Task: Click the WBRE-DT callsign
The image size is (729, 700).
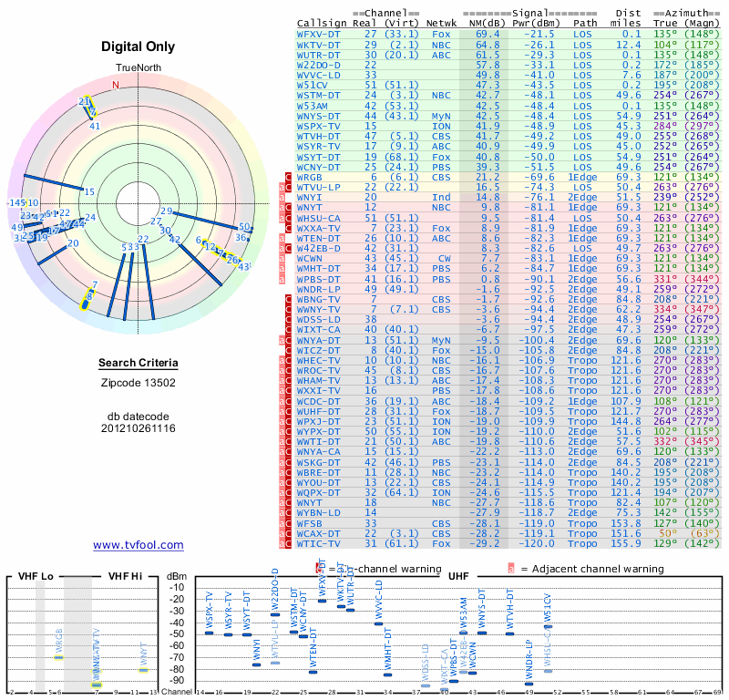Action: [x=318, y=472]
